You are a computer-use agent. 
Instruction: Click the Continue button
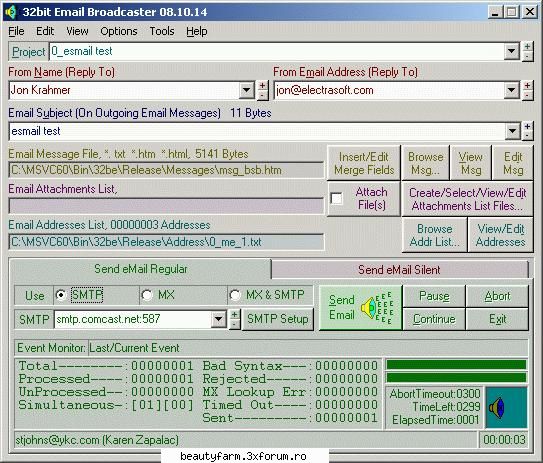coord(434,319)
